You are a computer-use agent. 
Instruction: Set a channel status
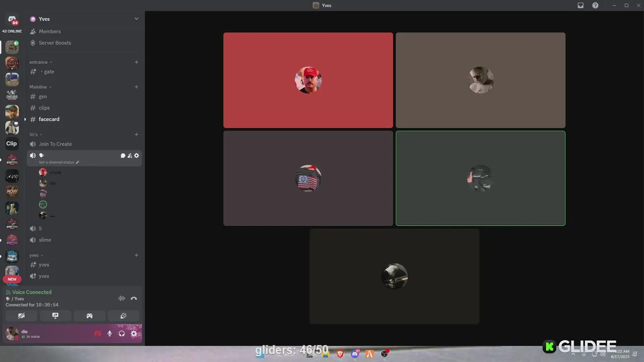(59, 162)
